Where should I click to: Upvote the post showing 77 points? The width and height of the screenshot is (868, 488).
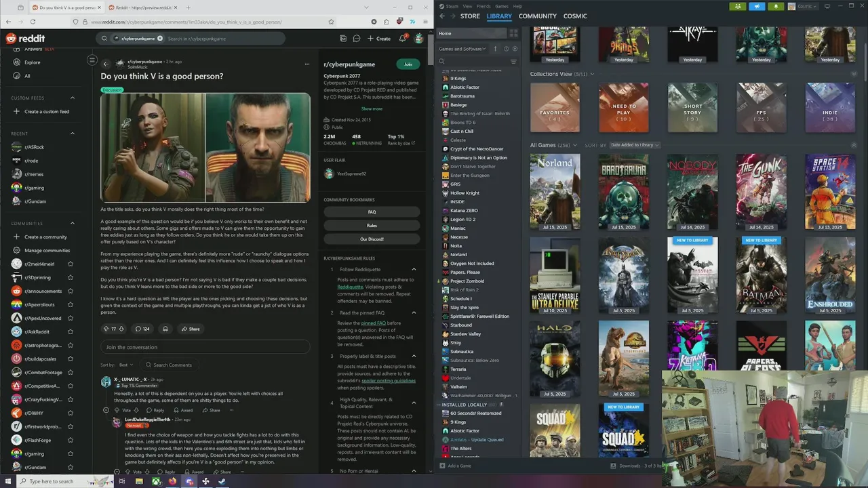106,329
